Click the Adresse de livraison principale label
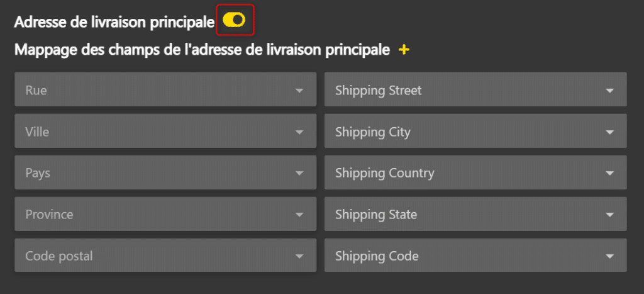The height and width of the screenshot is (294, 644). 114,21
